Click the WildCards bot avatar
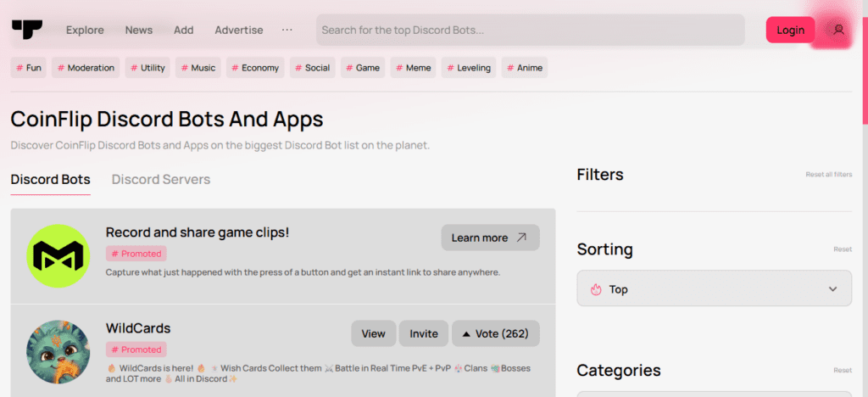 58,351
